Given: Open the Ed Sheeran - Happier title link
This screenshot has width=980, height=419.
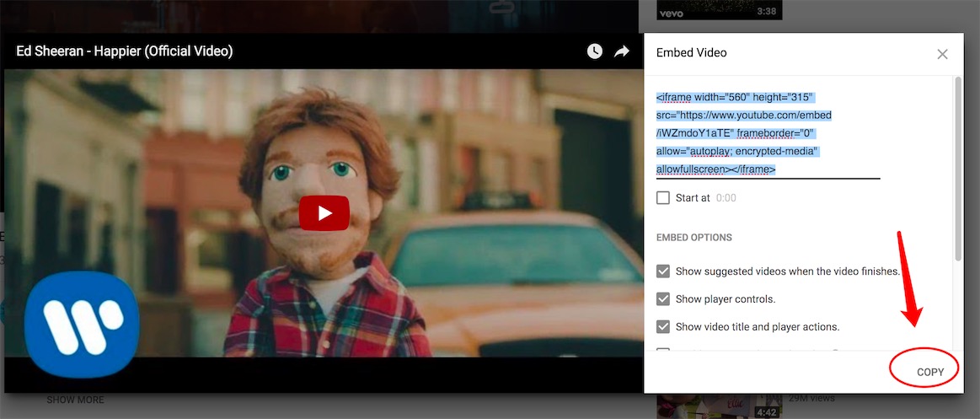Looking at the screenshot, I should pyautogui.click(x=125, y=51).
